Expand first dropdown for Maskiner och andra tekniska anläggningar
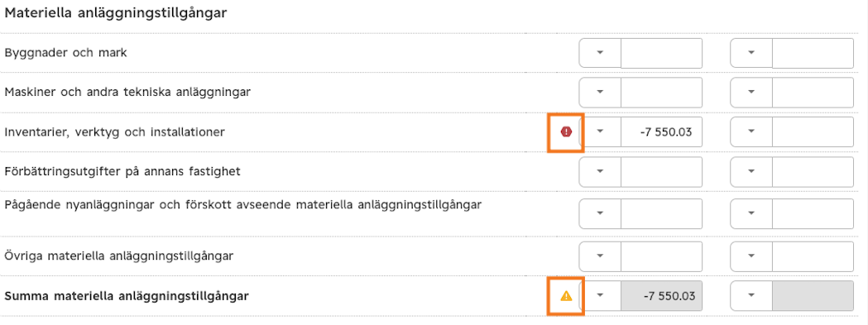This screenshot has height=325, width=868. click(x=600, y=93)
